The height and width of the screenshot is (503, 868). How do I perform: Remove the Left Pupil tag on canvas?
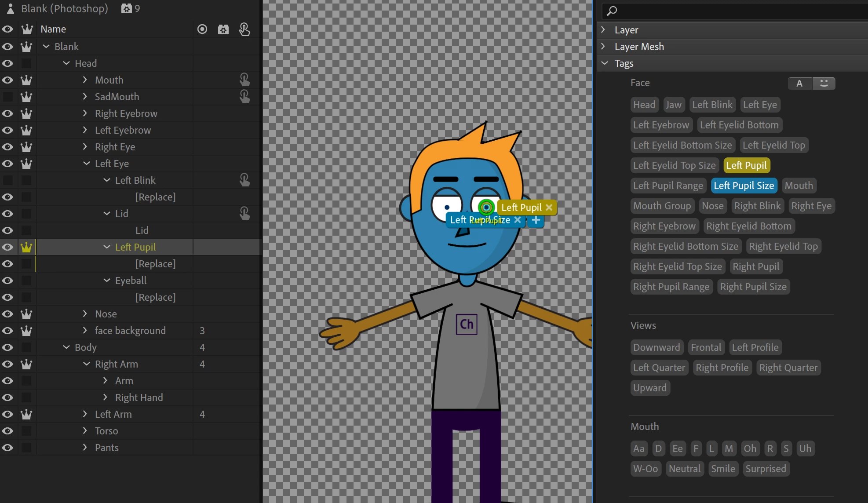549,207
